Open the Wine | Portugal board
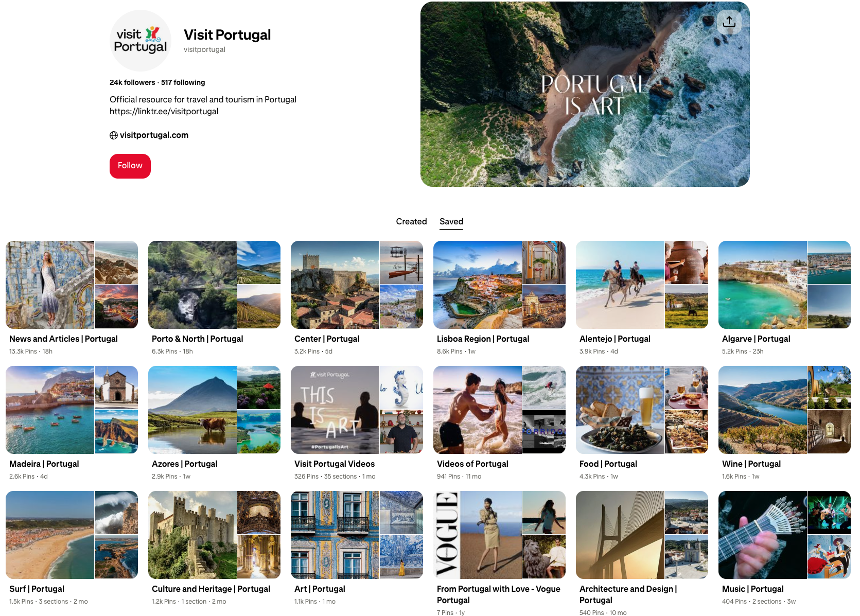This screenshot has height=616, width=860. click(x=784, y=410)
